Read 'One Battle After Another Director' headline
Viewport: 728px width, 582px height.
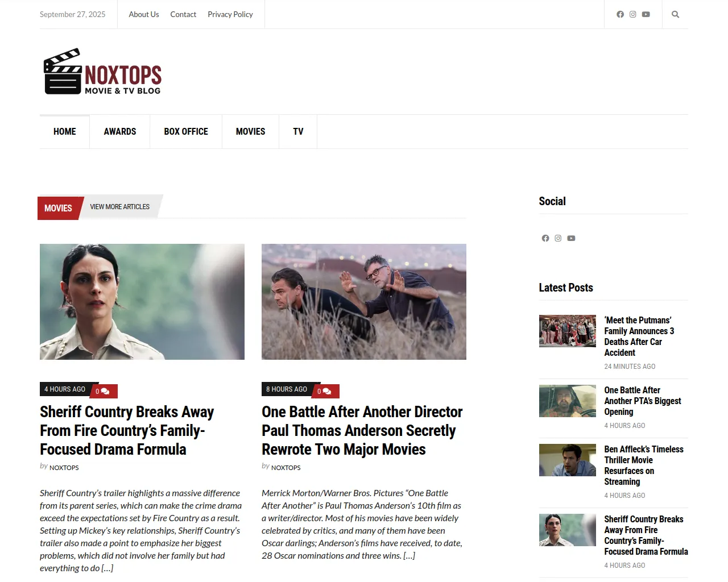(x=362, y=430)
